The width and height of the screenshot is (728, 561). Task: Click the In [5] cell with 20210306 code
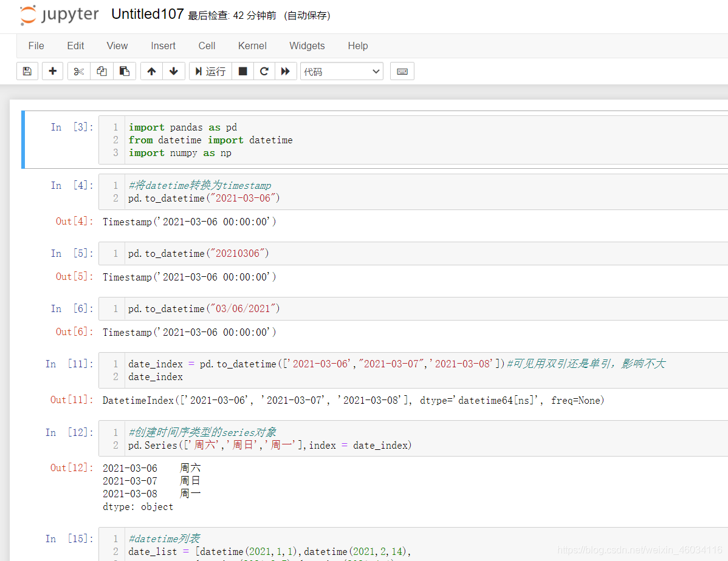pyautogui.click(x=413, y=253)
